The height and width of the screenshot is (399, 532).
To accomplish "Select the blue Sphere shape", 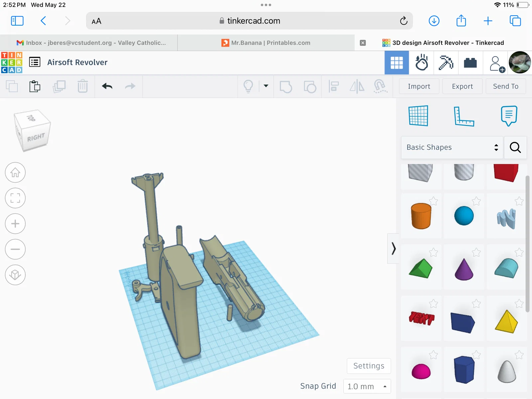I will 464,216.
